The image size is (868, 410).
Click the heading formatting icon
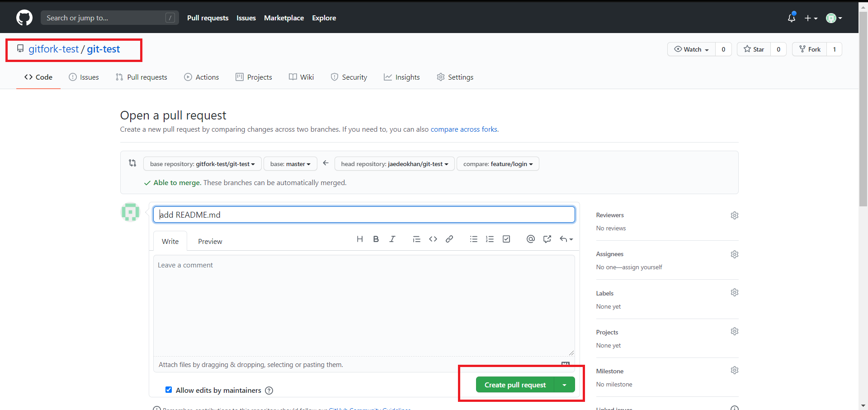click(x=360, y=239)
